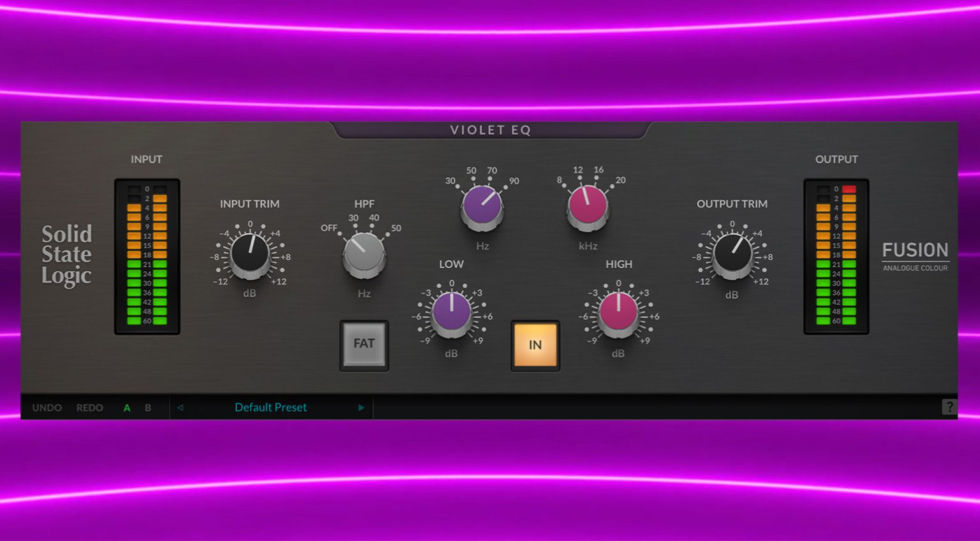The image size is (980, 541).
Task: Switch to the B comparison state
Action: coord(147,407)
